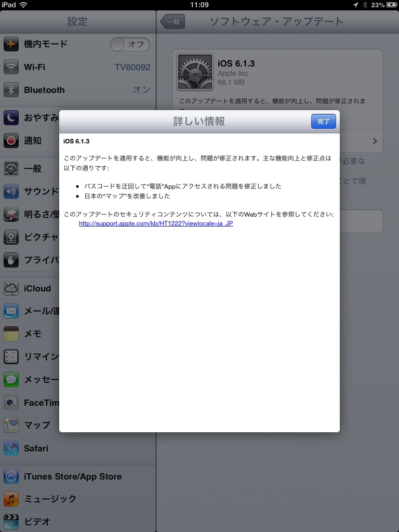Go back using the 一般 button
The width and height of the screenshot is (399, 532).
(172, 22)
